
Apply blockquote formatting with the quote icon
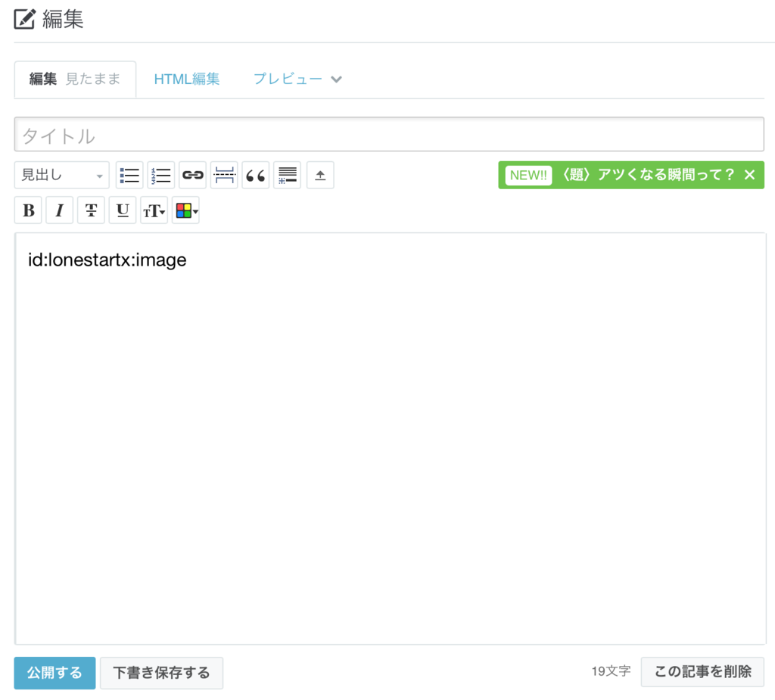tap(255, 175)
